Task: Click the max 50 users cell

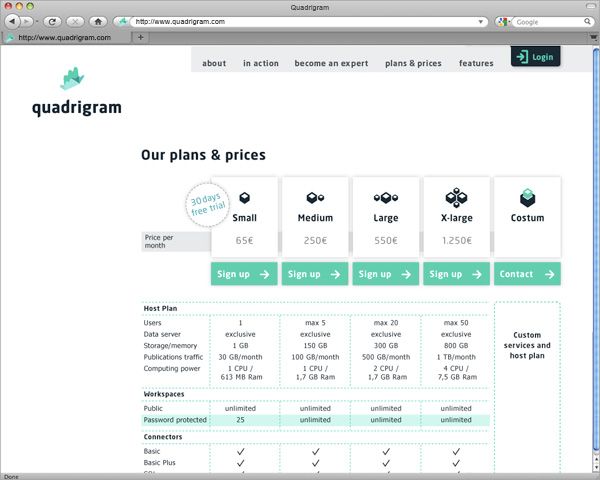Action: [x=456, y=323]
